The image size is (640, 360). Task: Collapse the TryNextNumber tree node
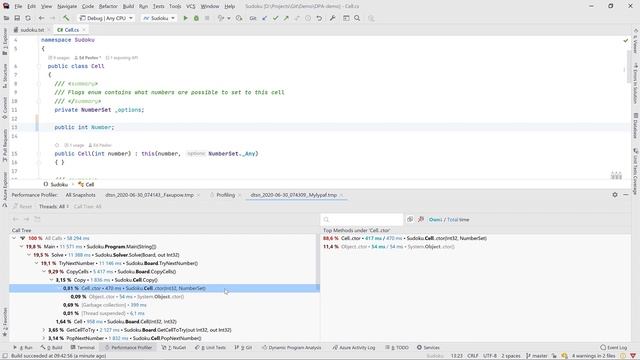pos(36,263)
